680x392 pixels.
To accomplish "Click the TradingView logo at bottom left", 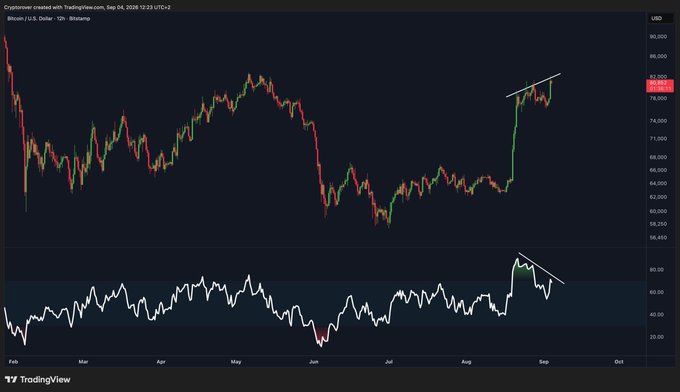I will tap(37, 380).
